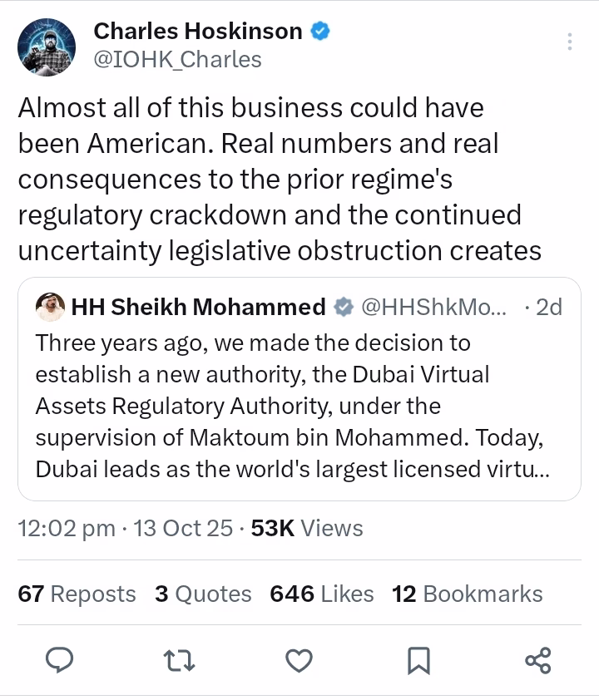Image resolution: width=599 pixels, height=700 pixels.
Task: Bookmark this post with the bookmark icon
Action: [418, 661]
